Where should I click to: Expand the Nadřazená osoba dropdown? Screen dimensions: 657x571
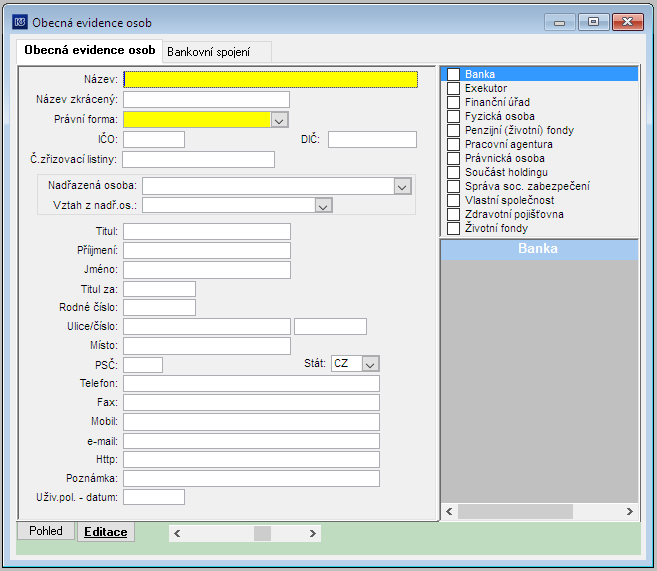tap(402, 186)
